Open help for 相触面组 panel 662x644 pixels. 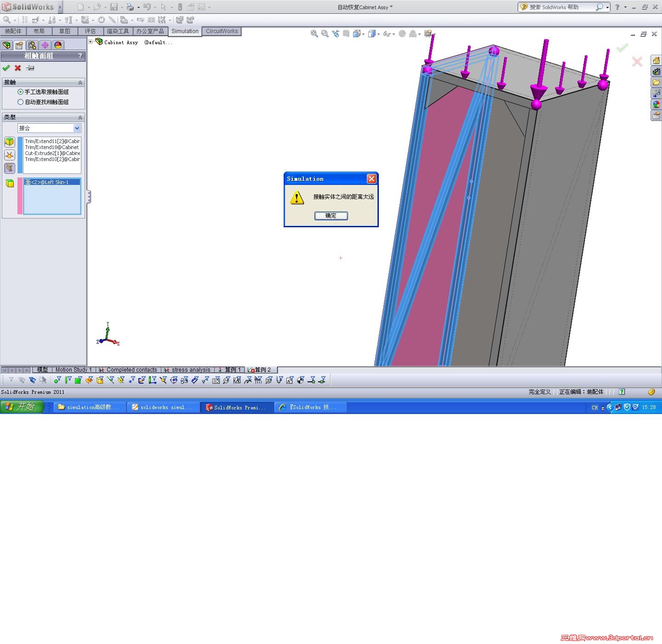80,56
